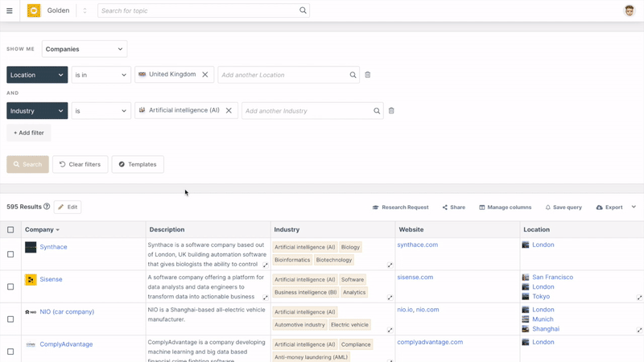Click the Synthace logo thumbnail
The width and height of the screenshot is (644, 362).
31,247
